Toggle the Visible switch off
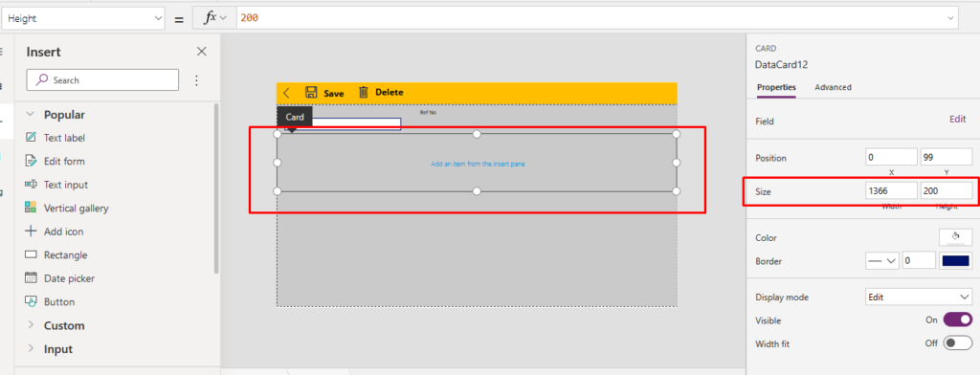The width and height of the screenshot is (980, 375). point(957,320)
